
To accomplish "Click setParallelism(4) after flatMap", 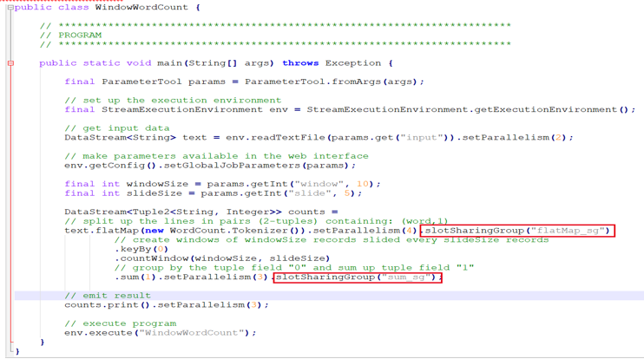I will tap(365, 231).
